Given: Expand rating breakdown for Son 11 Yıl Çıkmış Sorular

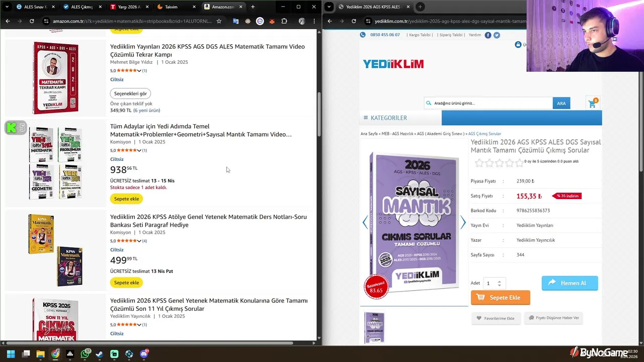Looking at the screenshot, I should (139, 325).
